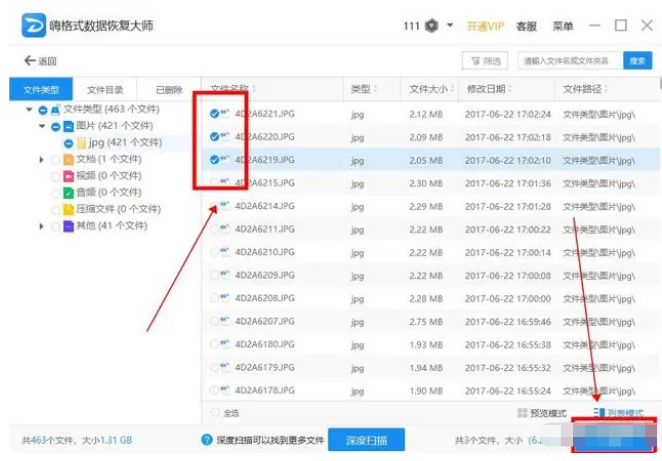Click the 文档 document icon
Screen dimensions: 662x461
pos(68,160)
